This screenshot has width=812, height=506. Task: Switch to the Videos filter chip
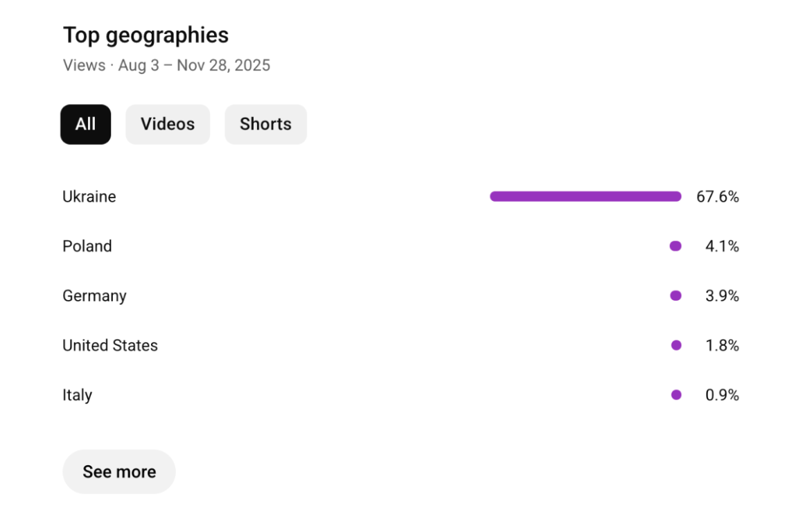click(168, 124)
